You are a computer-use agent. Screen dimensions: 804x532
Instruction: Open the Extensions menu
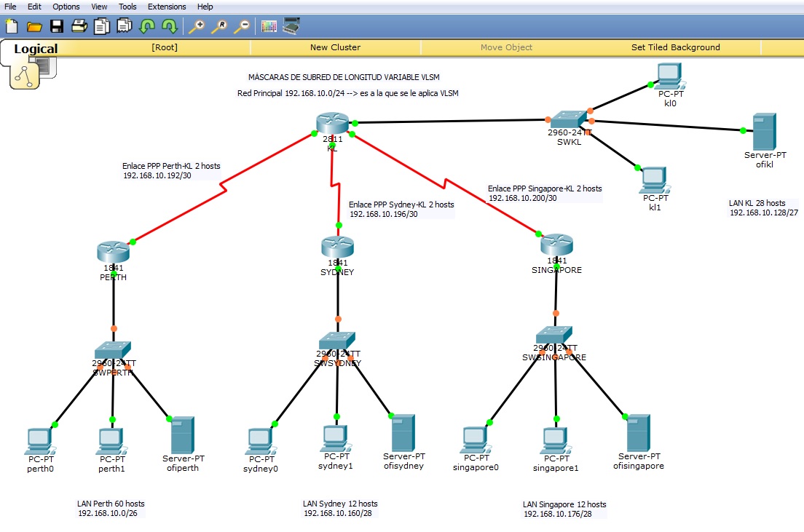pyautogui.click(x=166, y=7)
